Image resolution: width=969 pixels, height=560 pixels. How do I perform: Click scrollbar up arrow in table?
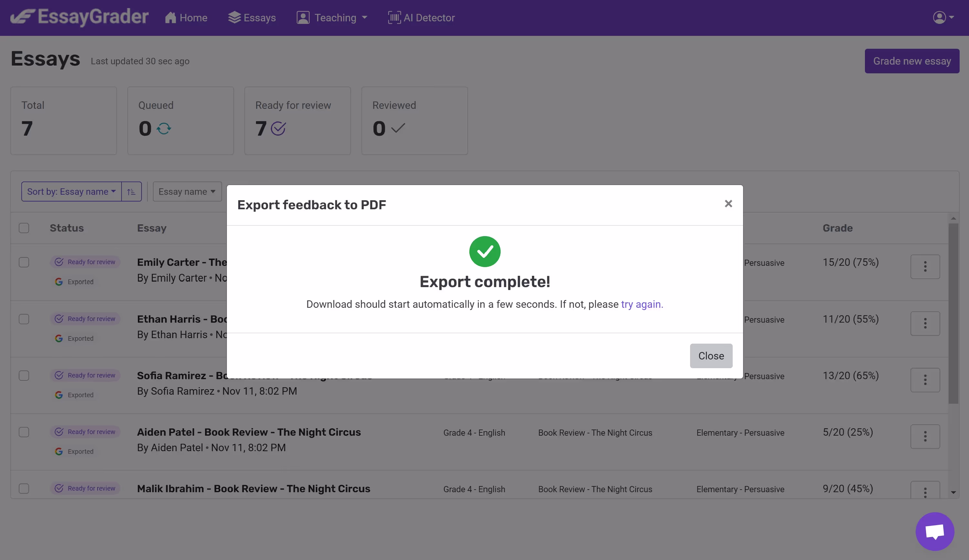[x=953, y=218]
